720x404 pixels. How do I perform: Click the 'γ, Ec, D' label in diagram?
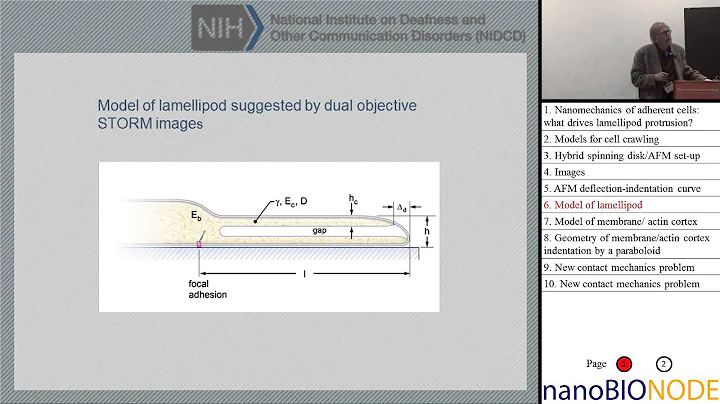[291, 202]
